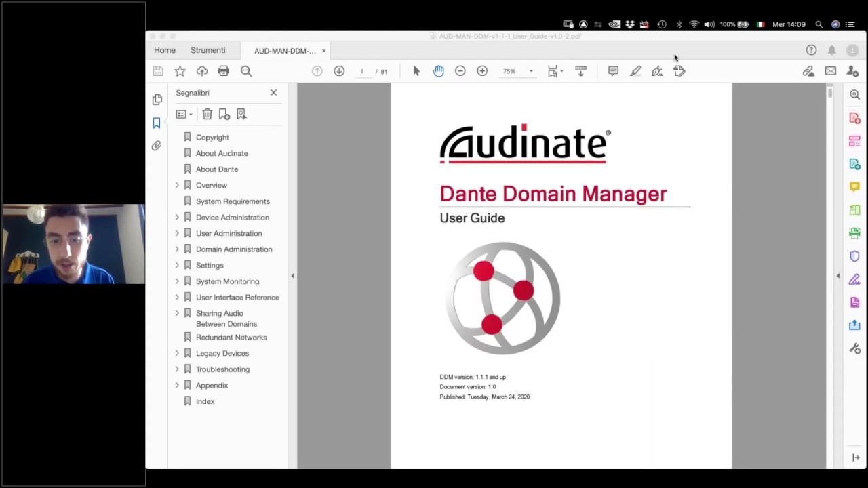Screen dimensions: 868x488
Task: Go to the previous page arrow
Action: coord(317,71)
